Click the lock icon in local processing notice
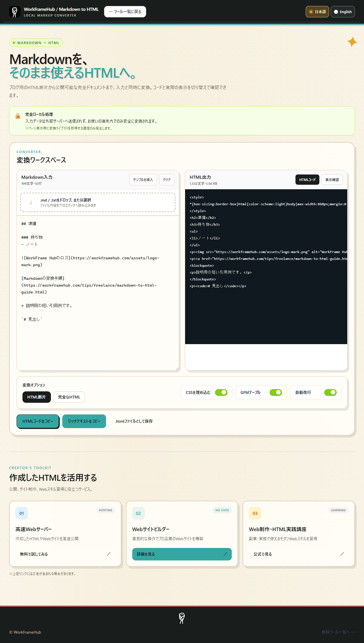Screen dimensions: 364x643 [18, 116]
